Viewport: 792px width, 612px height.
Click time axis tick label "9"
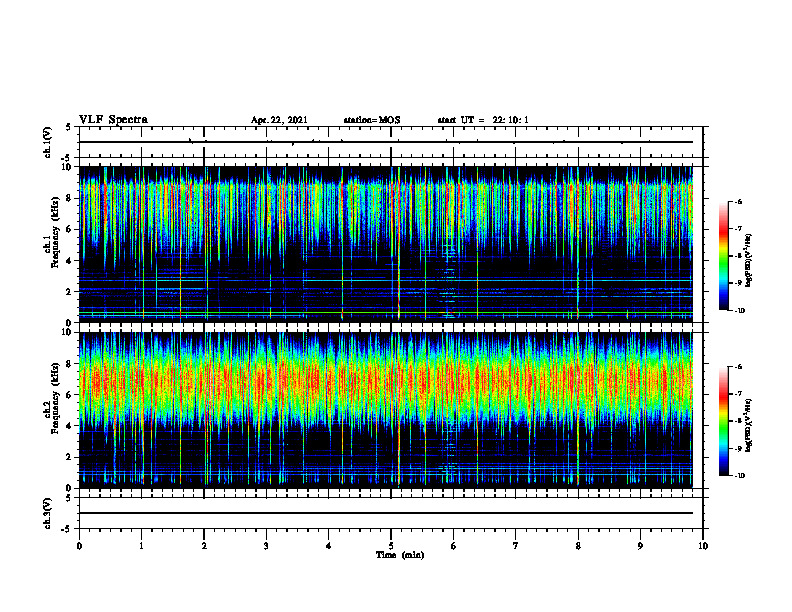tap(640, 546)
